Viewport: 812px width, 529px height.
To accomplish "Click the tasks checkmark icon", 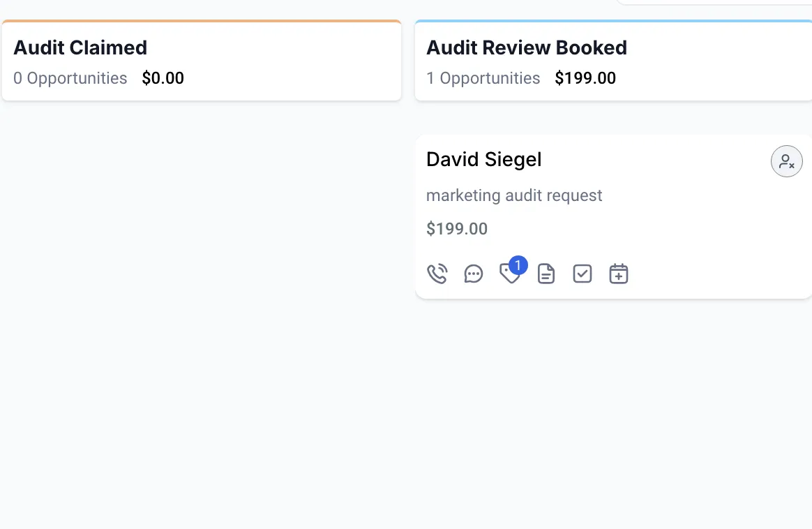I will click(582, 274).
